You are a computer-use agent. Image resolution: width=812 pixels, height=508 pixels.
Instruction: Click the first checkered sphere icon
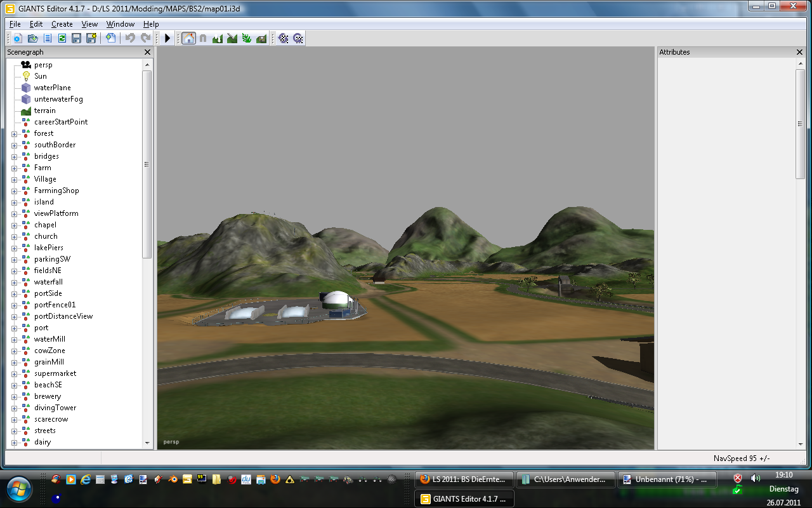click(283, 38)
